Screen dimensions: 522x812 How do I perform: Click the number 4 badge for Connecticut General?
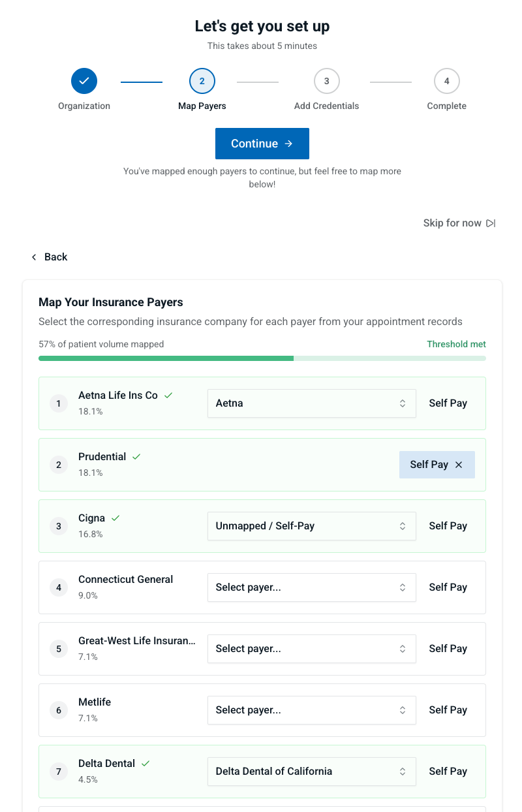coord(59,587)
